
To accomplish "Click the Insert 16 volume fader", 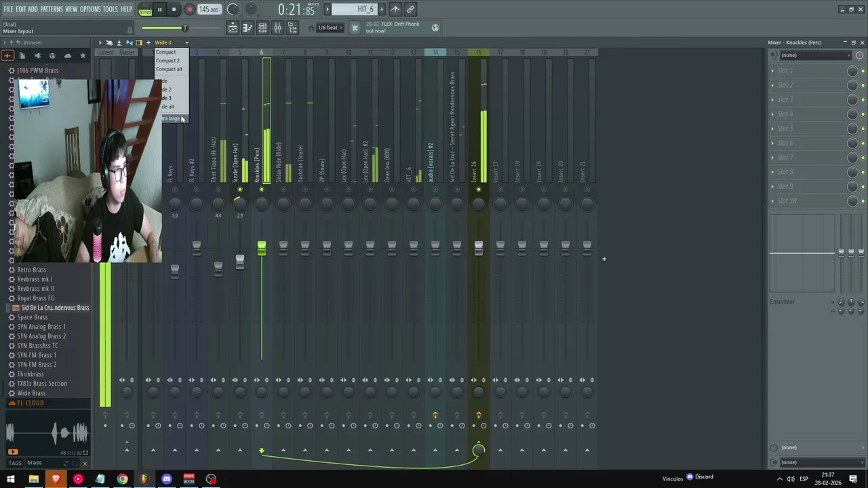I will click(479, 249).
